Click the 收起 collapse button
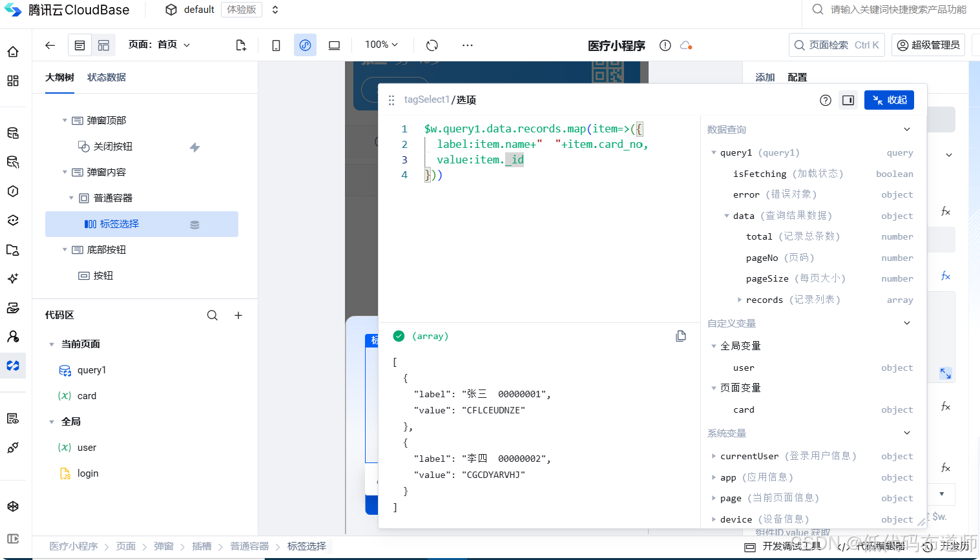Viewport: 980px width, 560px height. click(889, 100)
